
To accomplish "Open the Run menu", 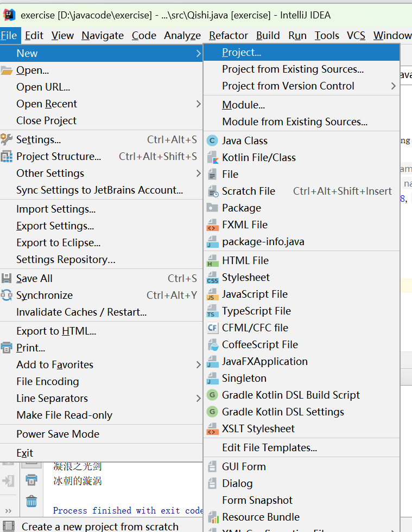I will pyautogui.click(x=297, y=36).
